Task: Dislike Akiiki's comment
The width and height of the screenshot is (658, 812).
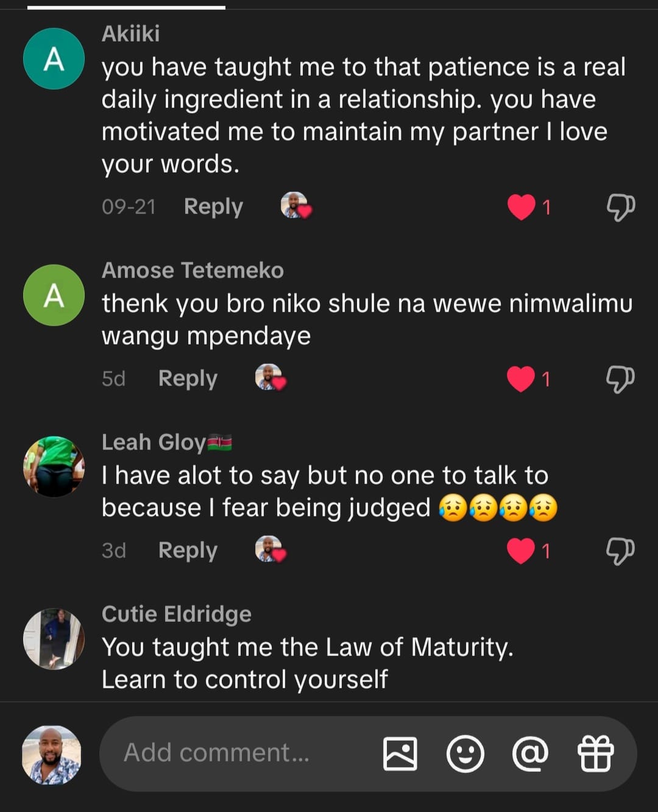Action: pos(620,207)
